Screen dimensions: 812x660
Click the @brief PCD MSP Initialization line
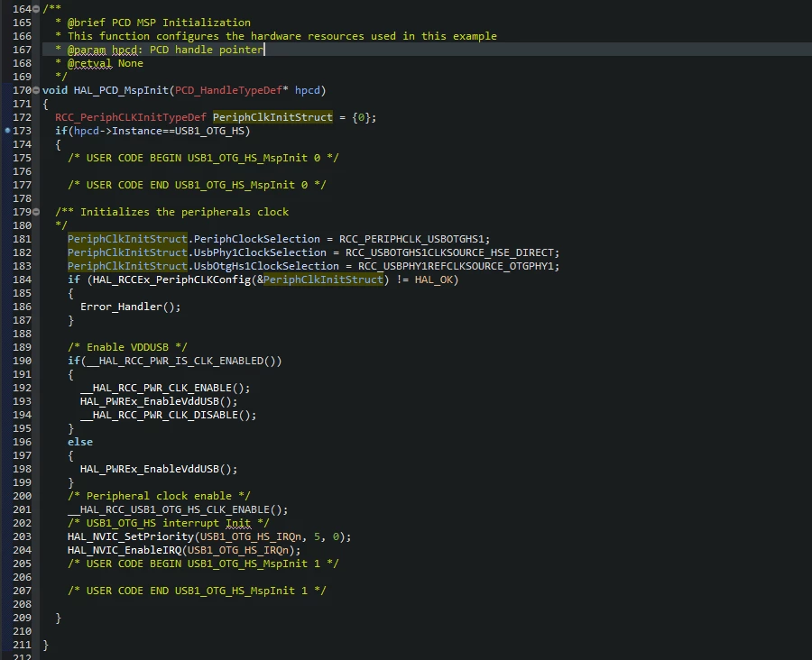tap(152, 23)
